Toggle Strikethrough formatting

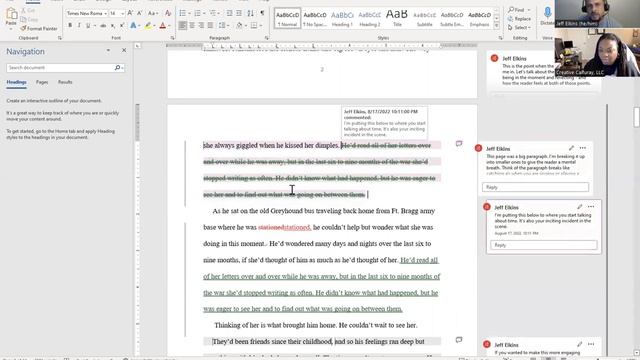(x=103, y=26)
